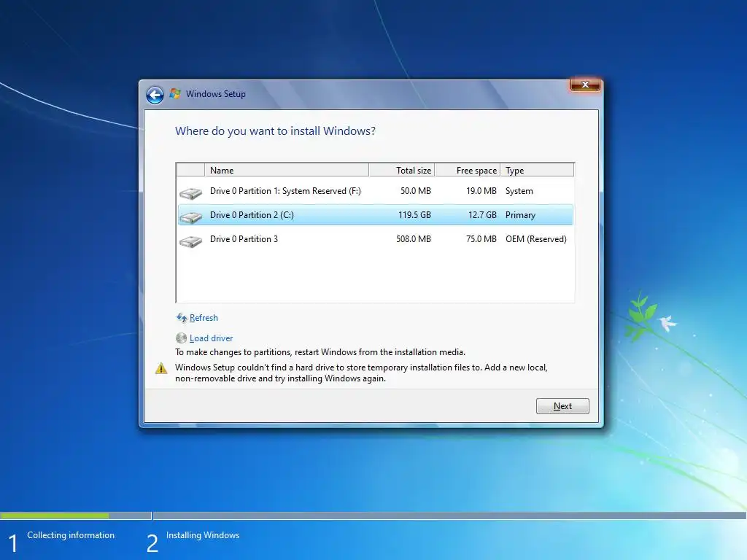
Task: Click the warning message about temporary installation files
Action: point(361,373)
